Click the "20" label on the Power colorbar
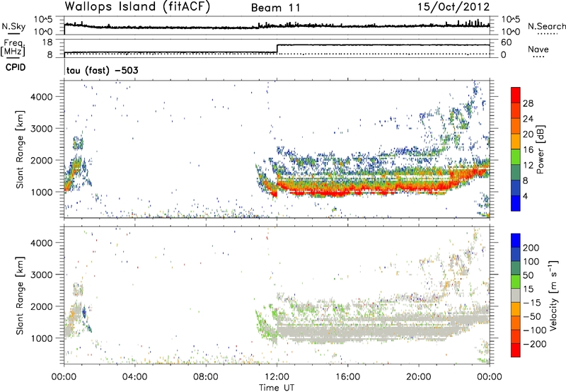Viewport: 566px width, 392px height. click(528, 134)
